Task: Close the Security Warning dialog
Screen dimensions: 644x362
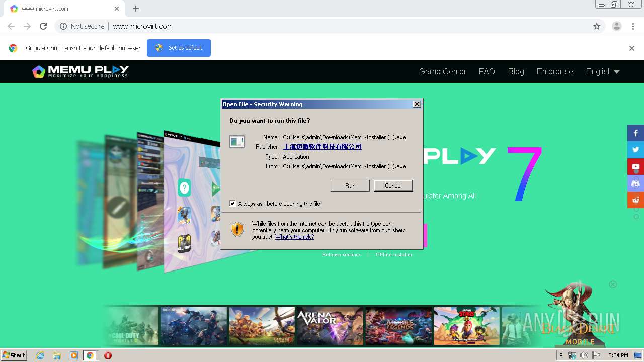Action: coord(417,104)
